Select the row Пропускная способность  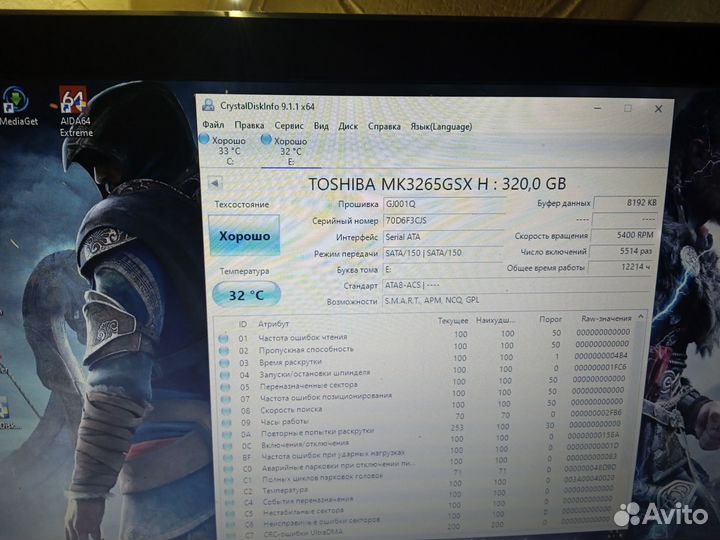click(426, 347)
